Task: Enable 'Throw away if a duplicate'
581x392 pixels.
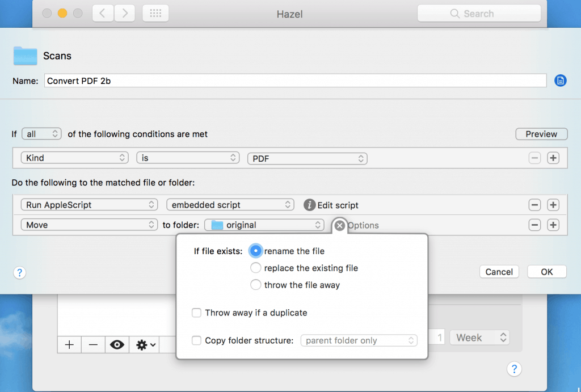Action: (x=196, y=313)
